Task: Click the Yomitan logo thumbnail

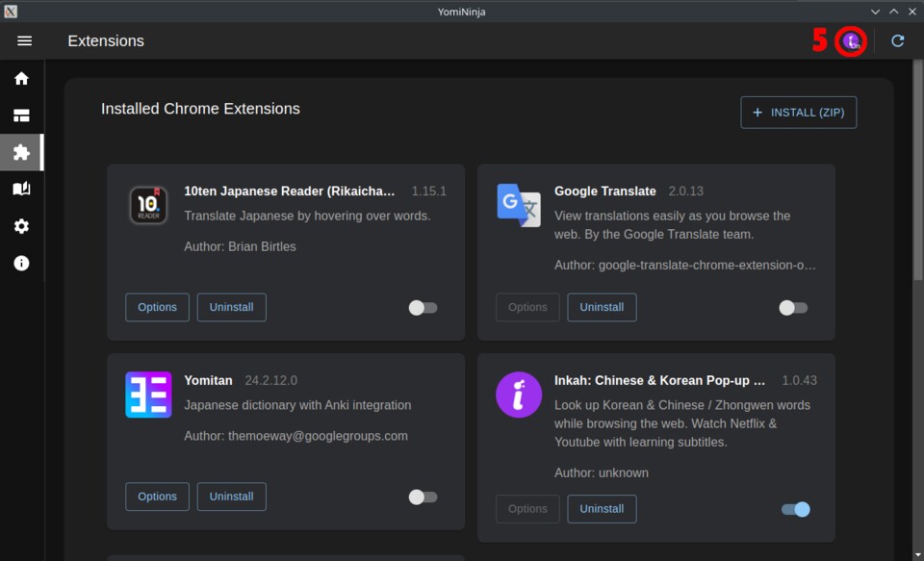Action: (x=148, y=395)
